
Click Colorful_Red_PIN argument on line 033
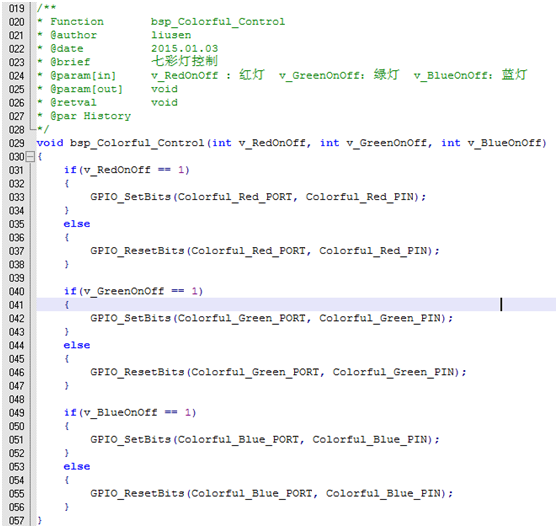tap(360, 197)
